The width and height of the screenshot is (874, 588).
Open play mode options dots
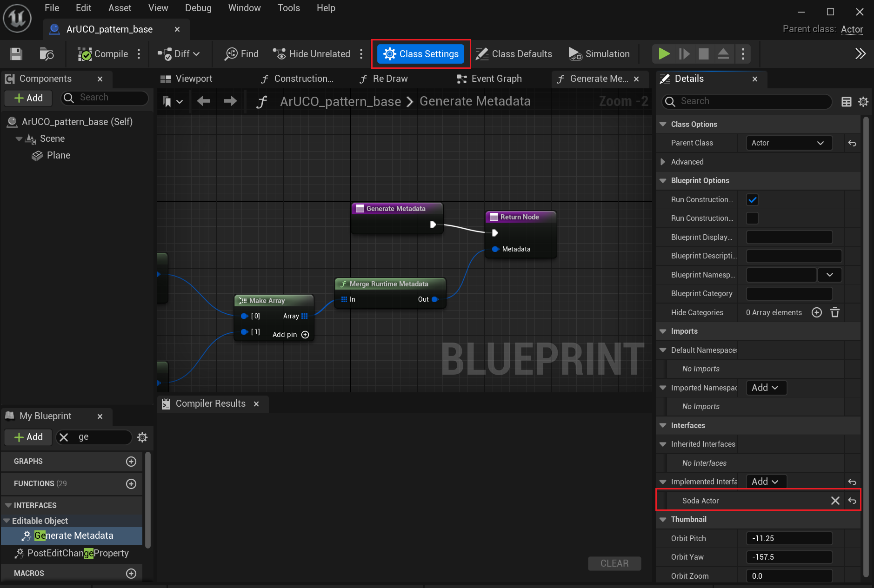click(743, 54)
